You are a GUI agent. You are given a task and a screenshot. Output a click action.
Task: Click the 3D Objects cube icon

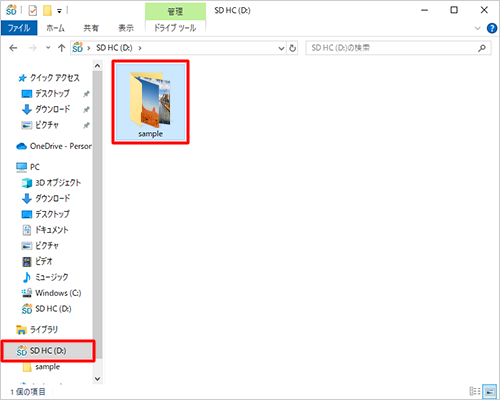click(27, 183)
